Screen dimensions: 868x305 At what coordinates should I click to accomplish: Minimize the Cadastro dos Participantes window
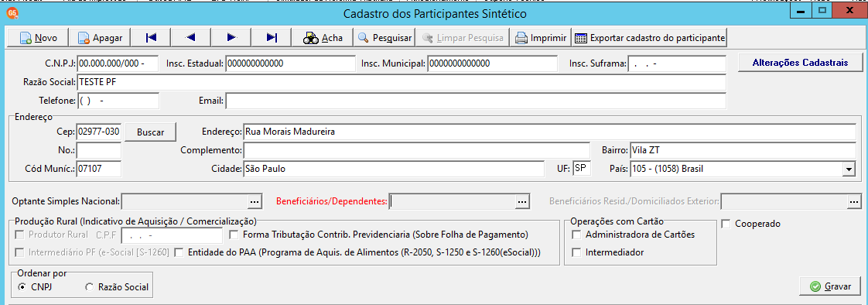(x=800, y=10)
